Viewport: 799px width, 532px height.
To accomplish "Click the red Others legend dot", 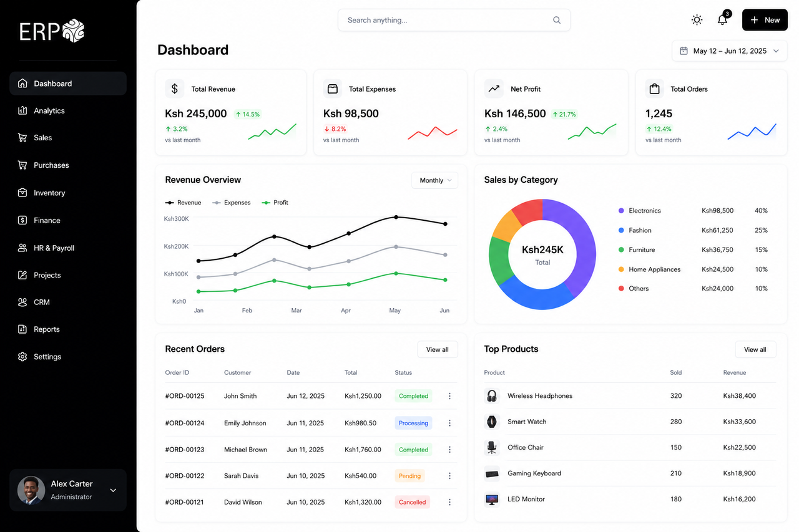I will pyautogui.click(x=621, y=289).
